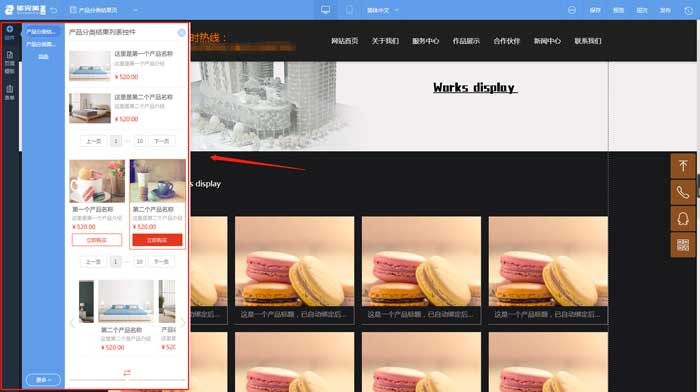Select the blue bed product thumbnail in list

(x=90, y=65)
